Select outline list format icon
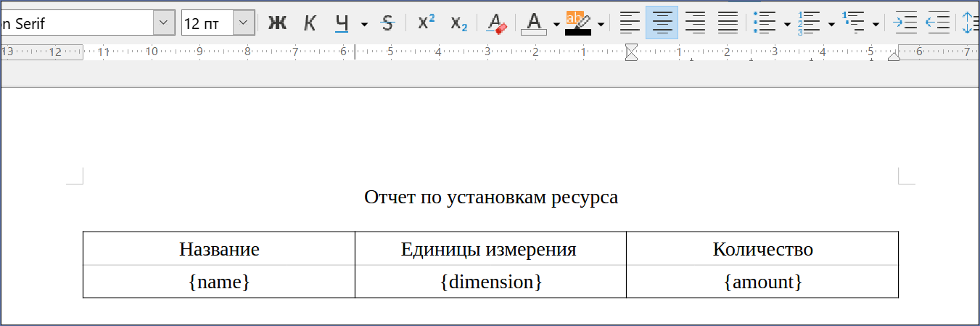 tap(854, 23)
